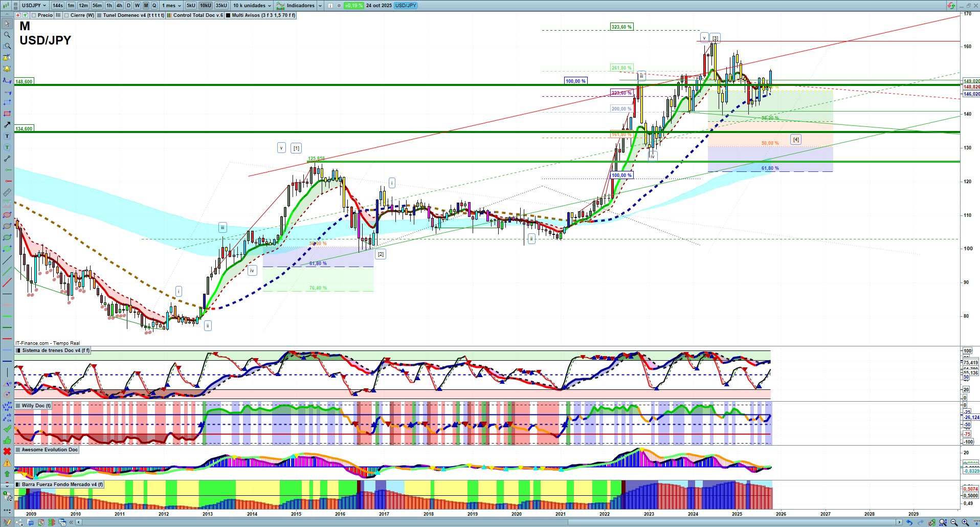Select the red rectangle drawing tool
Viewport: 980px width, 527px height.
pyautogui.click(x=7, y=114)
